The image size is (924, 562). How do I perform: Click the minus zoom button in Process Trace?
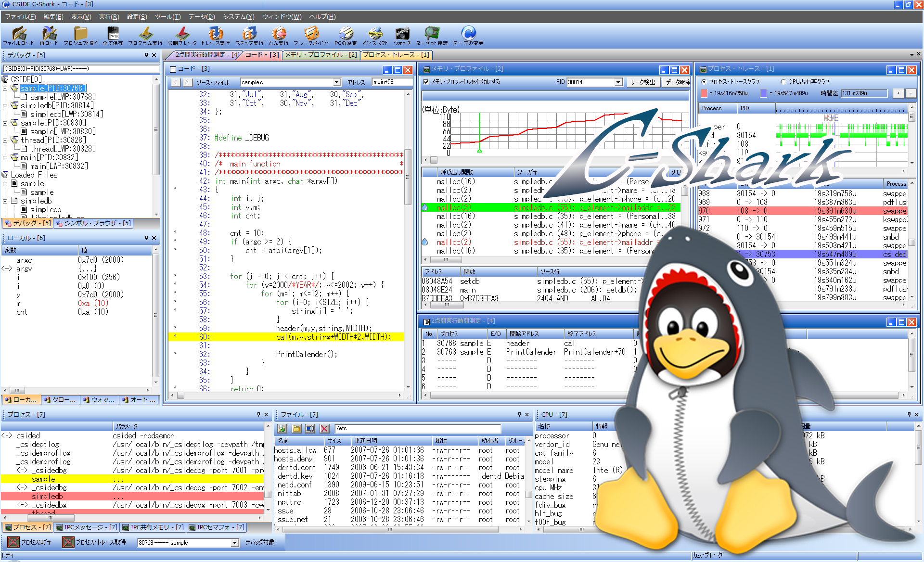tap(910, 93)
